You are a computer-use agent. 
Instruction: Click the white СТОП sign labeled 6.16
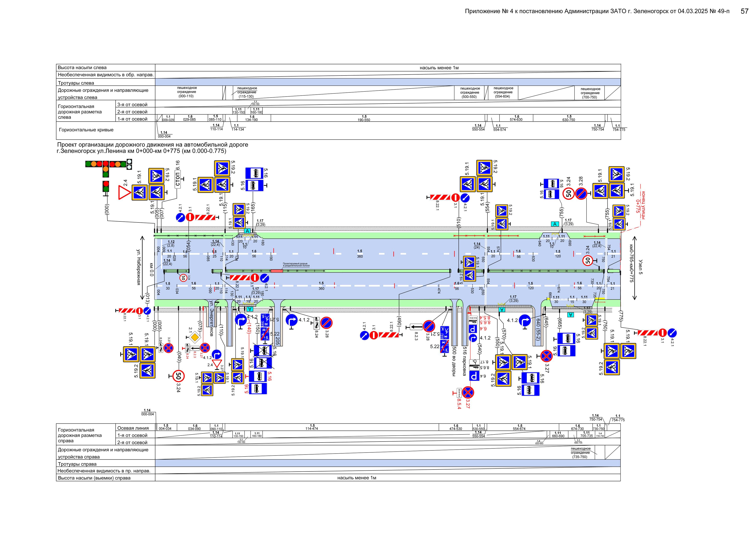point(178,180)
